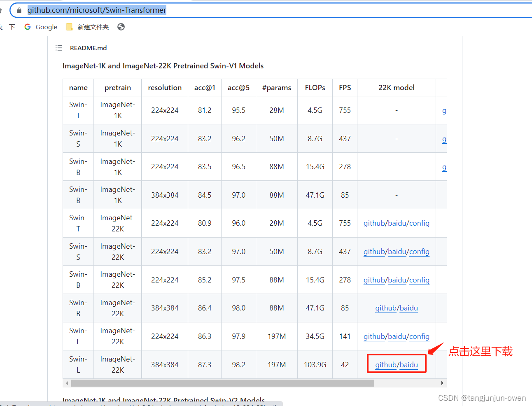Open the partial link in Swin-T ImageNet-1K row
Screen dimensions: 532x406
coord(444,111)
